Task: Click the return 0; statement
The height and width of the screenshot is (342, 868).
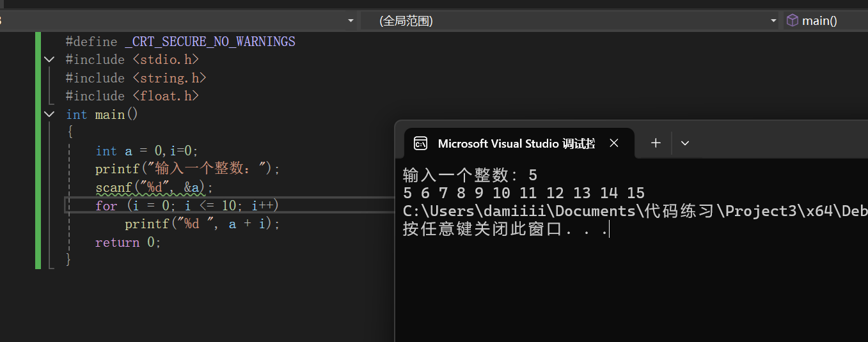Action: 128,242
